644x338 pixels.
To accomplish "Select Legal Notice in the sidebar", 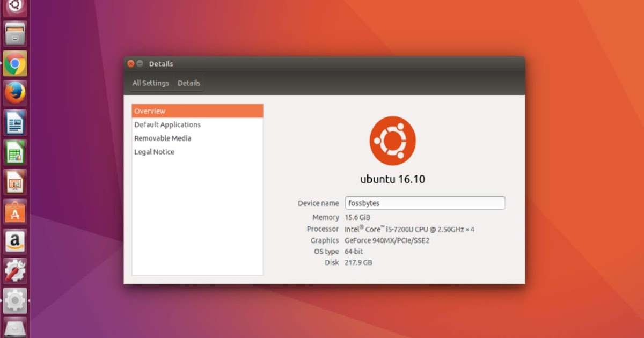I will point(197,152).
